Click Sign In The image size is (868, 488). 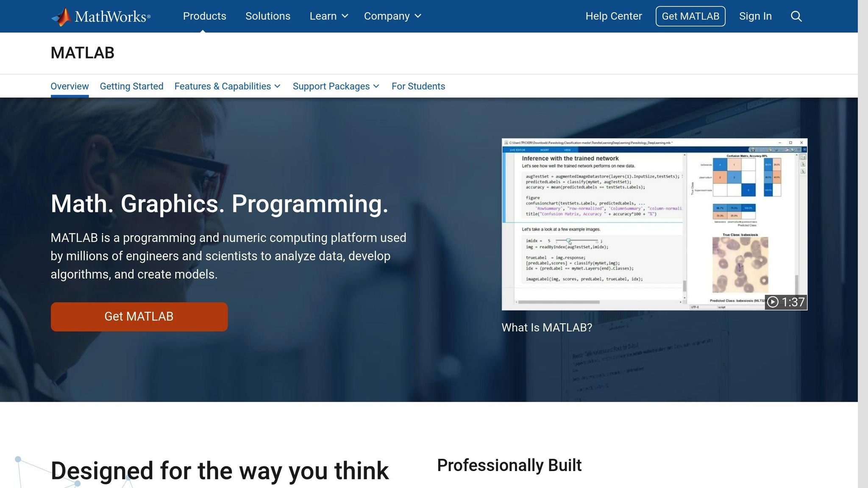pos(755,16)
